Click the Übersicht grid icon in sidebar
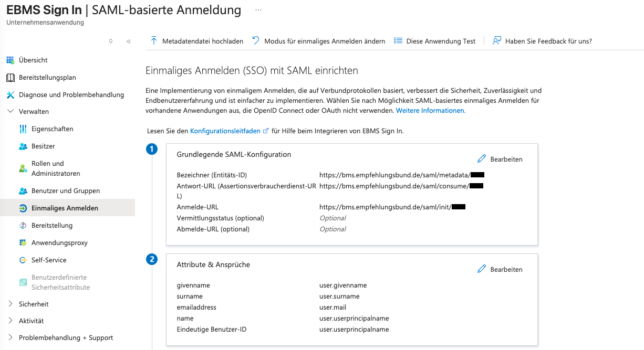Screen dimensions: 644x350 pyautogui.click(x=10, y=60)
